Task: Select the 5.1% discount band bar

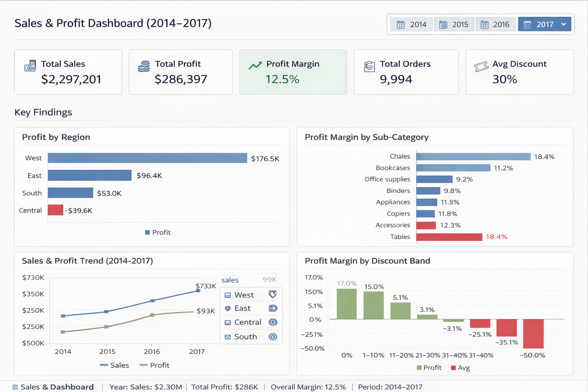Action: (x=400, y=311)
